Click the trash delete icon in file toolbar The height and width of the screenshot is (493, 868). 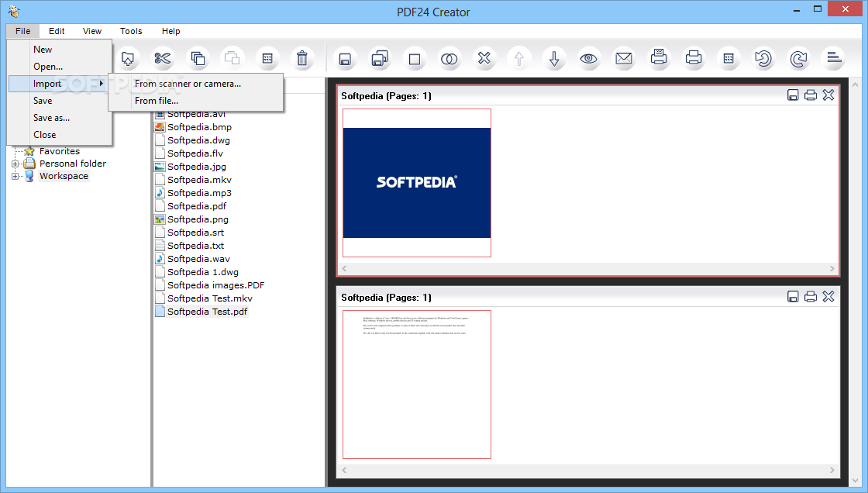pyautogui.click(x=301, y=58)
